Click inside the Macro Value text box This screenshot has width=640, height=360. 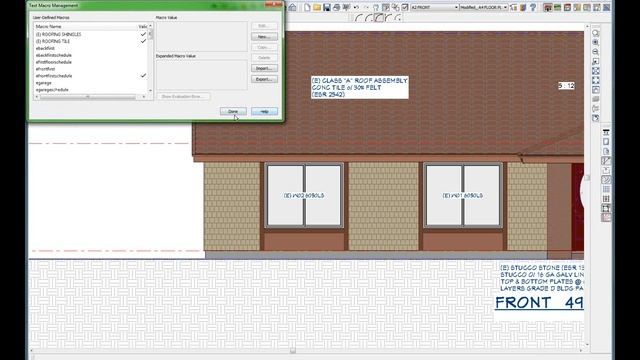coord(202,36)
